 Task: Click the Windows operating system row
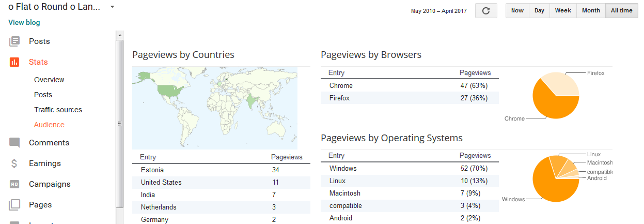coord(410,168)
